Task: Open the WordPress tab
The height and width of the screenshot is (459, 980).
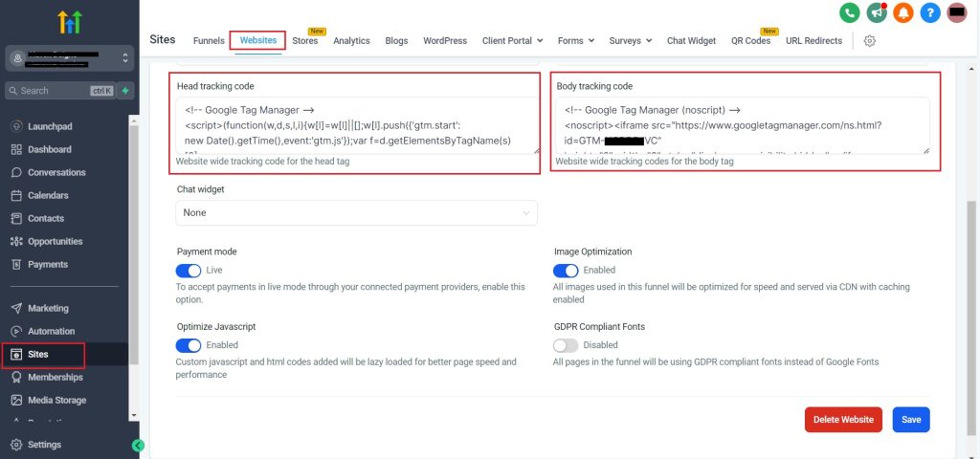Action: click(445, 40)
